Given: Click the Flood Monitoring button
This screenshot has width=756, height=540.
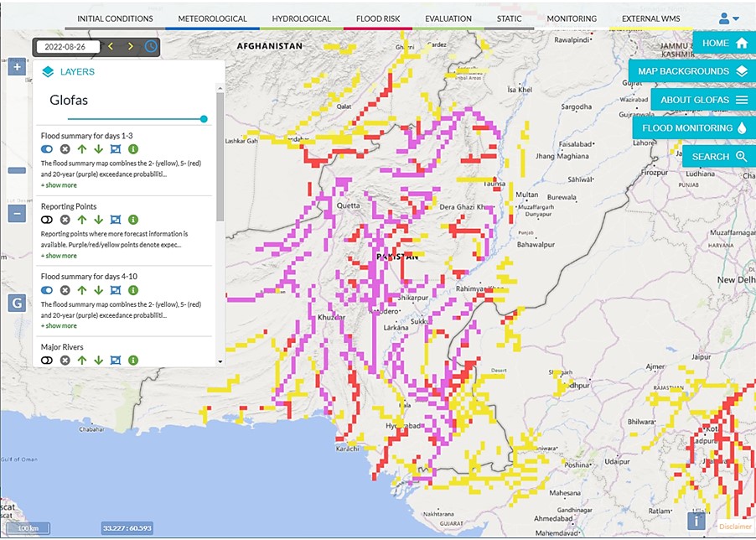Looking at the screenshot, I should click(x=694, y=128).
